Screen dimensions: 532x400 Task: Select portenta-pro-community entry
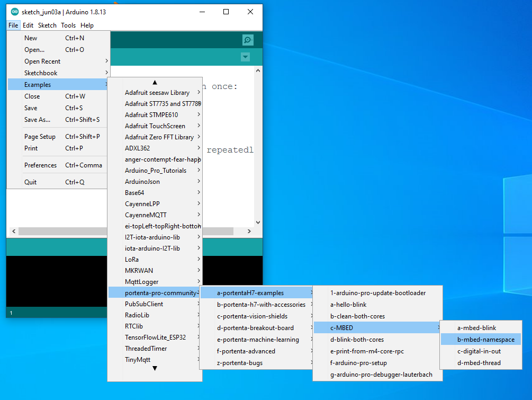pos(155,293)
